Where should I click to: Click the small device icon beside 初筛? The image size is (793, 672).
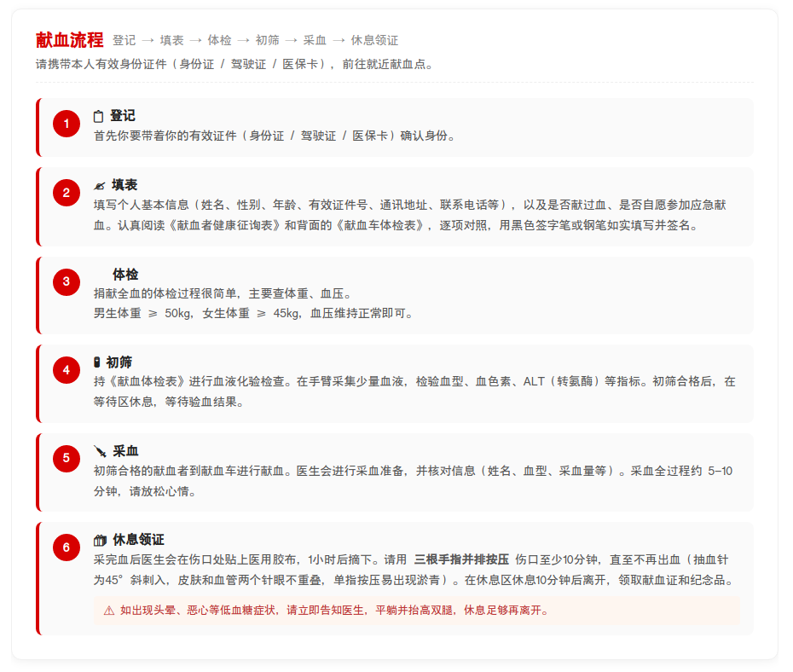[x=97, y=362]
